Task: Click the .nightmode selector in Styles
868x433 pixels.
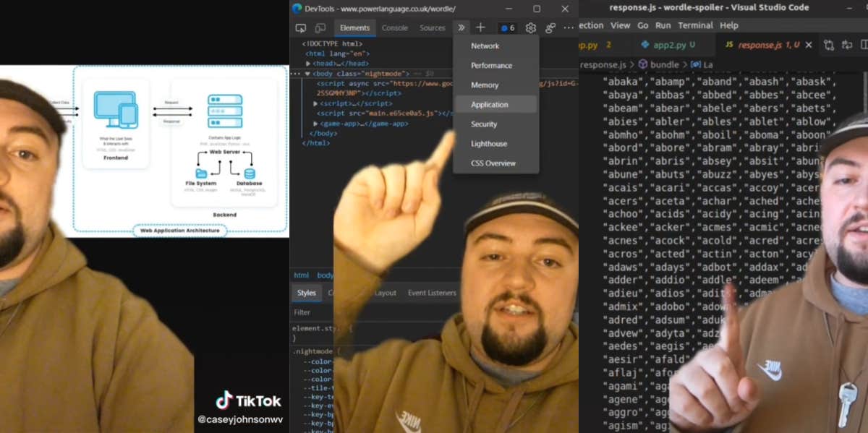Action: point(313,351)
